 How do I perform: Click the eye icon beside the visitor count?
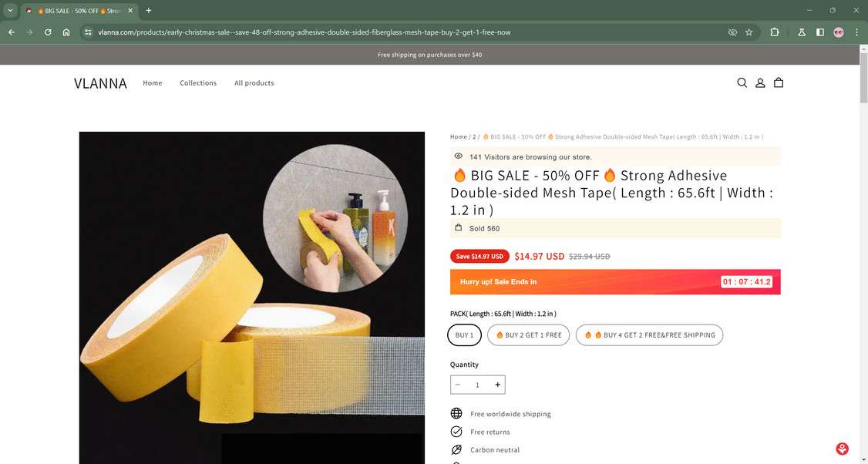459,156
